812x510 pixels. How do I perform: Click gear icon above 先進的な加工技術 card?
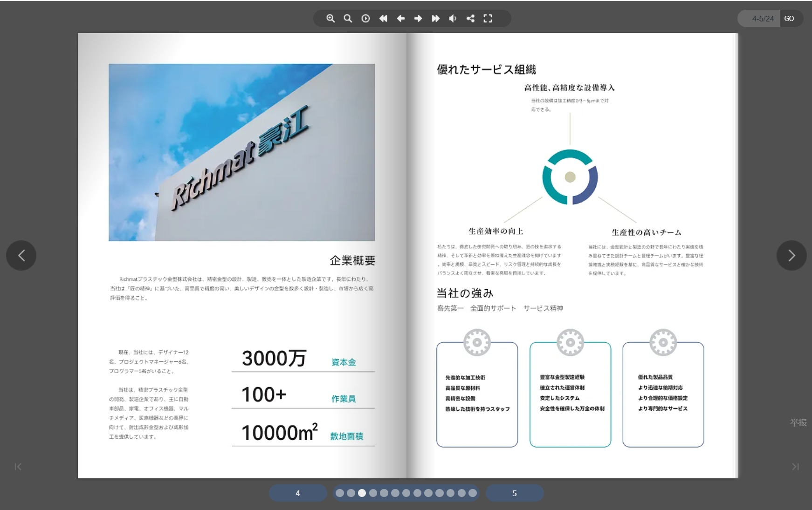pos(477,342)
